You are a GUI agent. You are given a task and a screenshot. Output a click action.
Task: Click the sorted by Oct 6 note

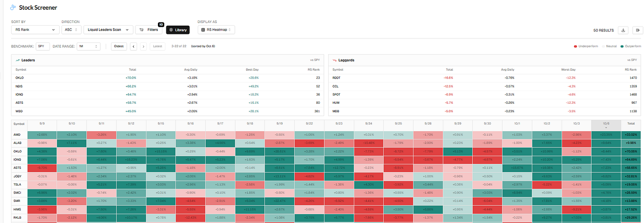tap(203, 46)
